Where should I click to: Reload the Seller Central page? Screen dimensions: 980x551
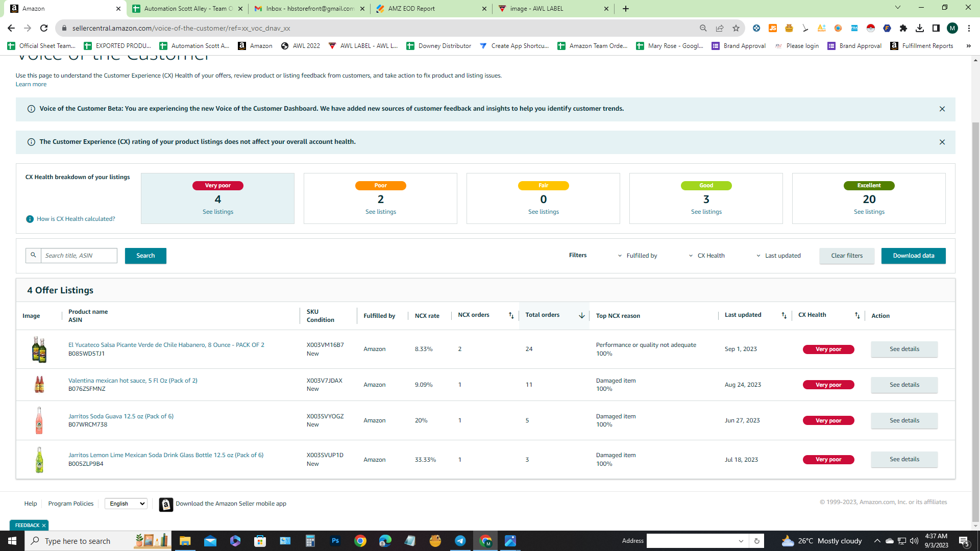(44, 28)
